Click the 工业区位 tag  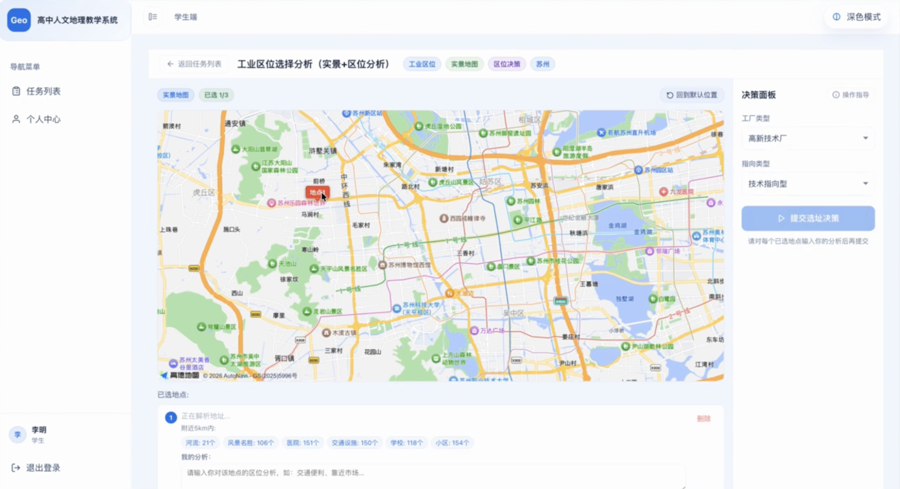tap(422, 64)
